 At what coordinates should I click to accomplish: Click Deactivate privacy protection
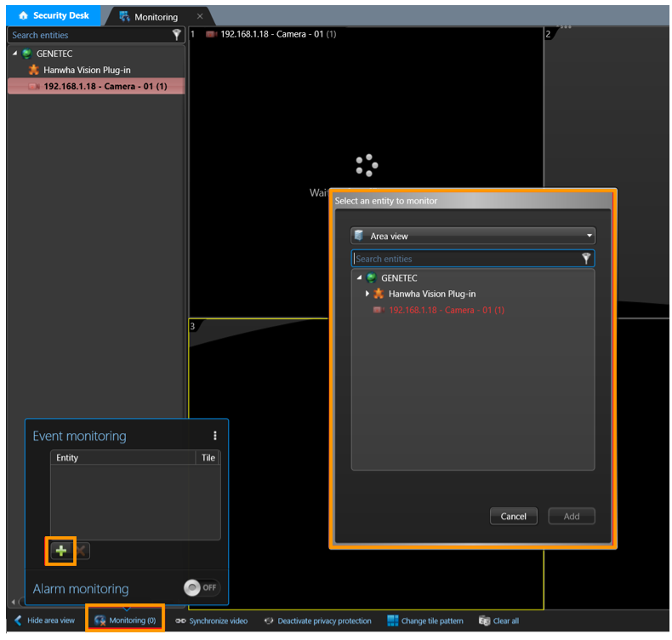(x=318, y=620)
